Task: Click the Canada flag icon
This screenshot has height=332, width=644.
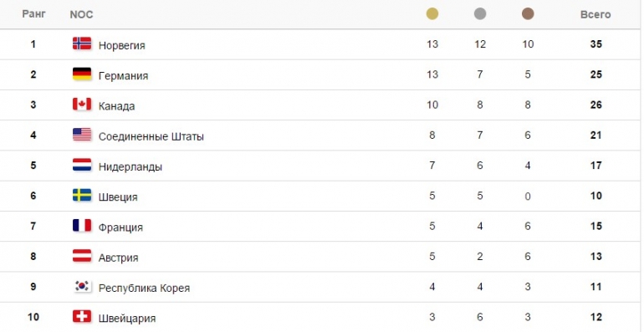Action: tap(82, 105)
